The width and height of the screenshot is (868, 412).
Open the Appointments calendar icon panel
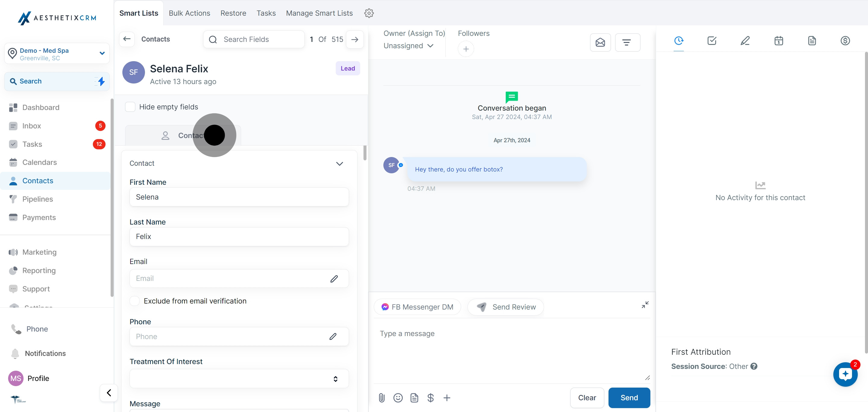pos(778,41)
